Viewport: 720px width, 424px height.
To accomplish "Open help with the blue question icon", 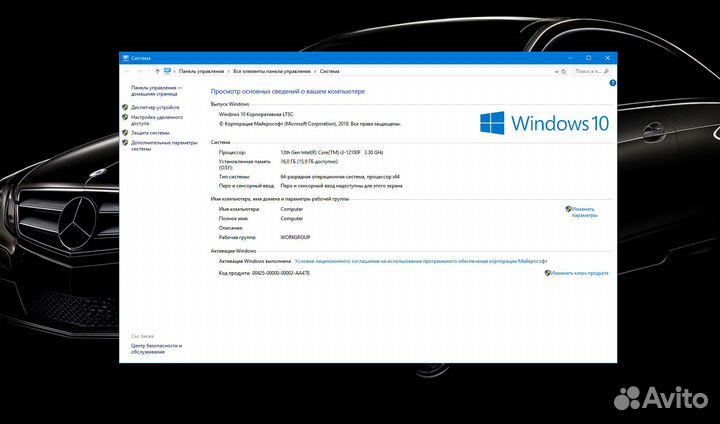I will tap(613, 83).
